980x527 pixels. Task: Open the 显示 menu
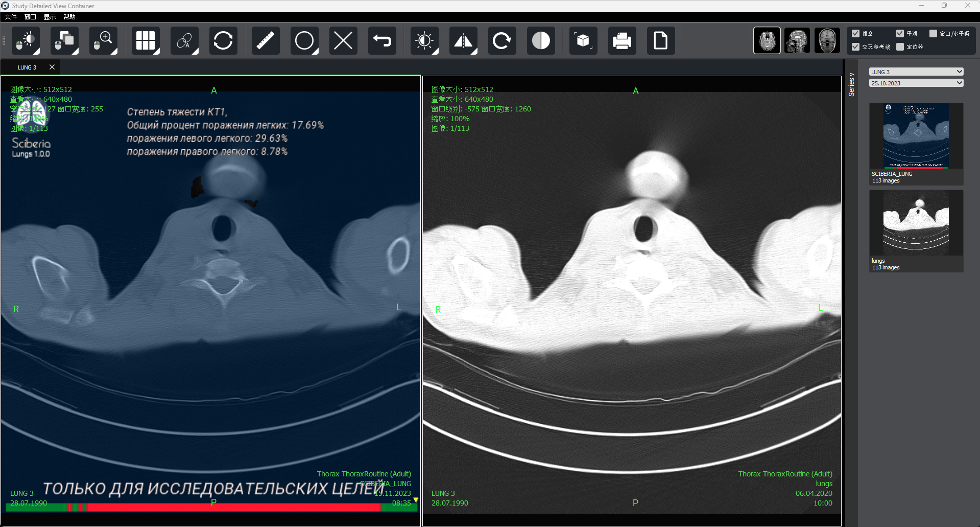(50, 17)
